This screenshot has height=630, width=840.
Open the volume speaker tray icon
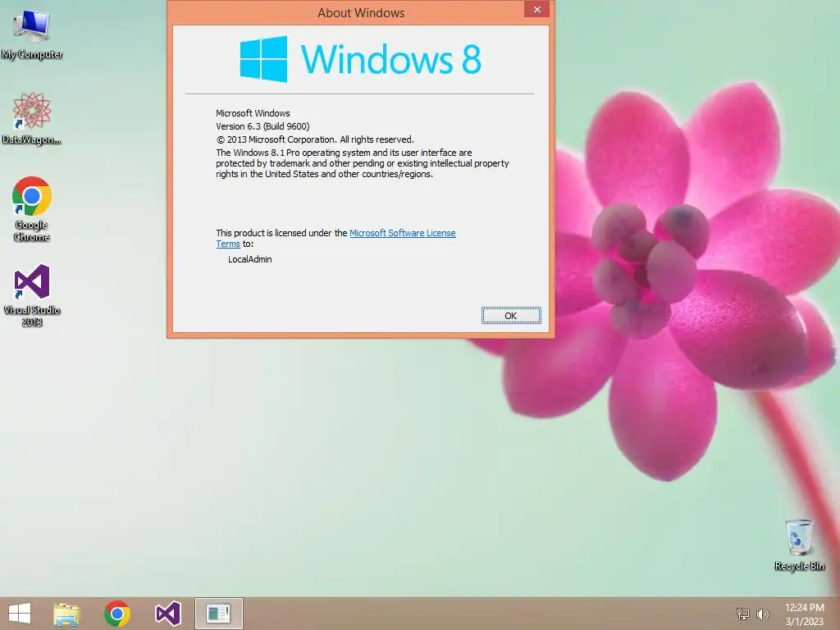click(x=762, y=614)
